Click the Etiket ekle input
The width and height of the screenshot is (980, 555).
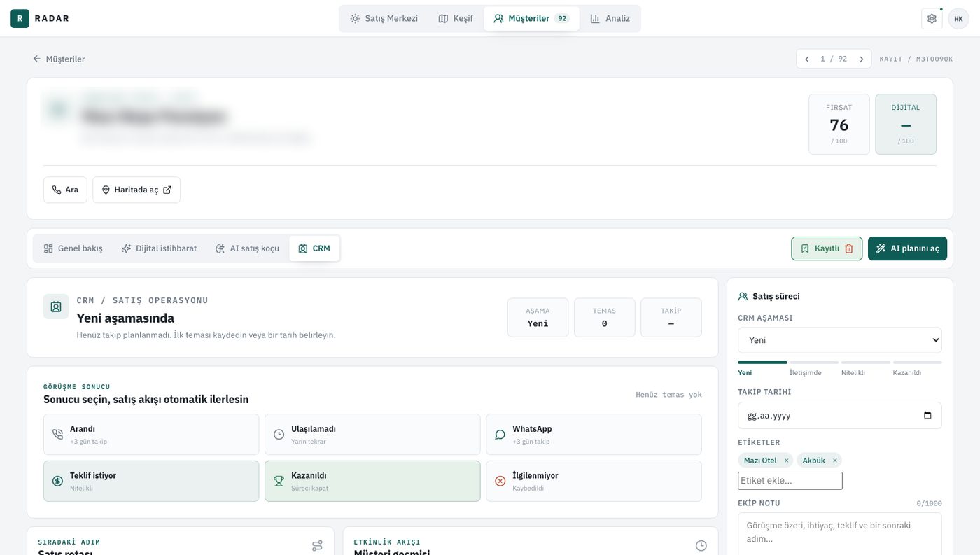point(790,481)
